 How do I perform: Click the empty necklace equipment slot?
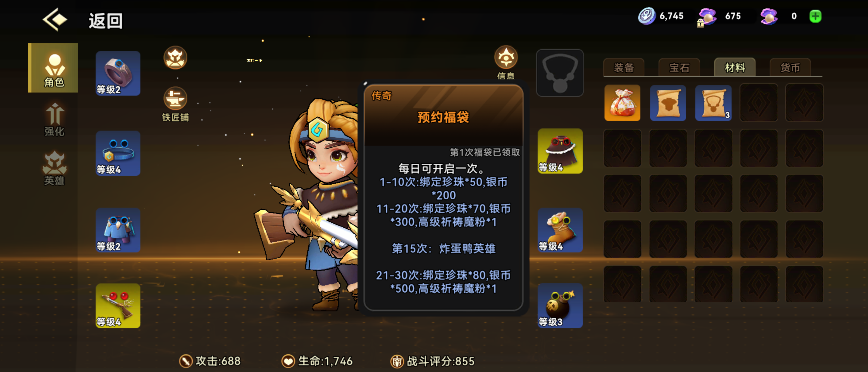tap(560, 73)
